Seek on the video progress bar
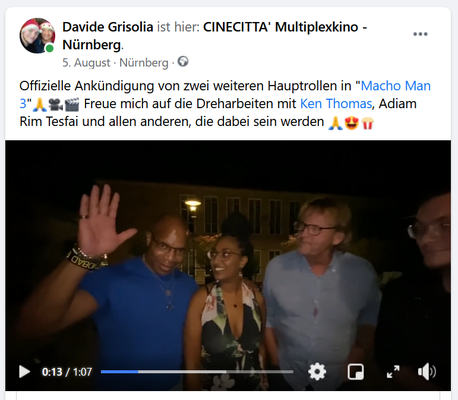This screenshot has height=400, width=458. (197, 371)
